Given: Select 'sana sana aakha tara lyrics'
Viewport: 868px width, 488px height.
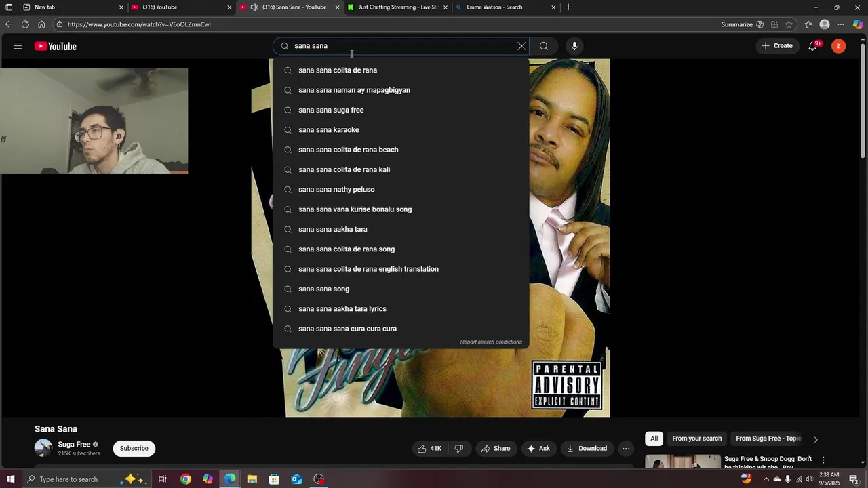Looking at the screenshot, I should pyautogui.click(x=401, y=309).
